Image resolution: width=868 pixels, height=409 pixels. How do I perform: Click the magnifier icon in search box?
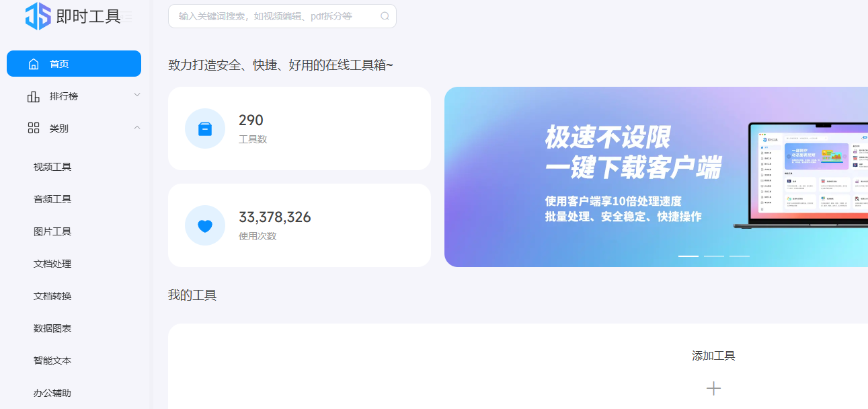385,16
